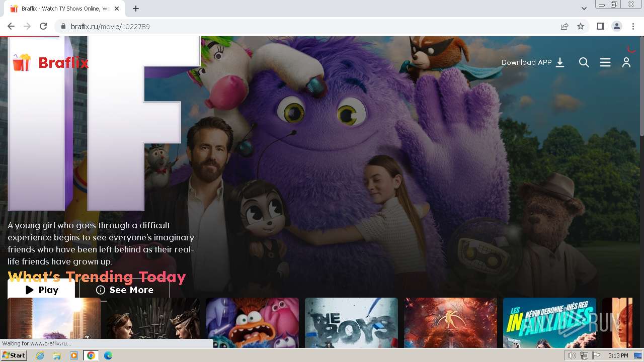Open media player from taskbar
Image resolution: width=644 pixels, height=362 pixels.
click(74, 355)
